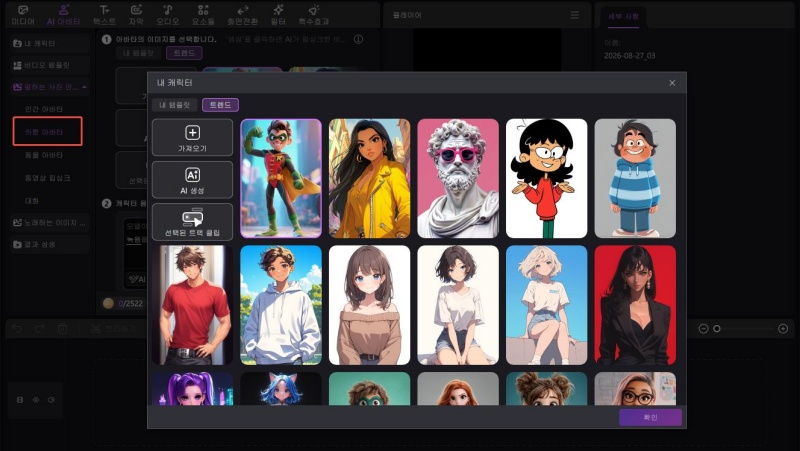Open the 텍스트 text tool tab
The image size is (800, 451).
tap(104, 15)
